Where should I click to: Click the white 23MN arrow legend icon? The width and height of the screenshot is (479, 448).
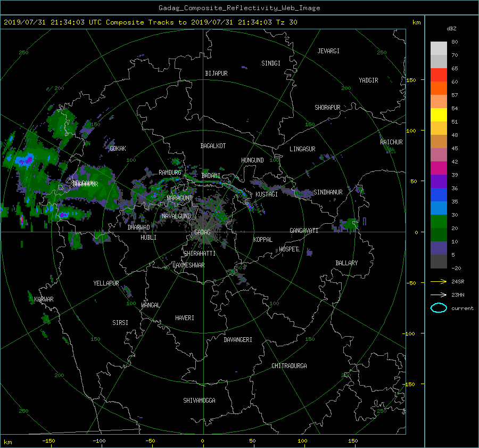439,295
